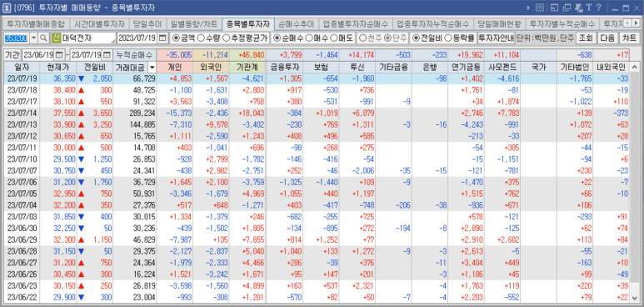Click the 외국인 column header
The height and width of the screenshot is (307, 644).
coord(211,68)
